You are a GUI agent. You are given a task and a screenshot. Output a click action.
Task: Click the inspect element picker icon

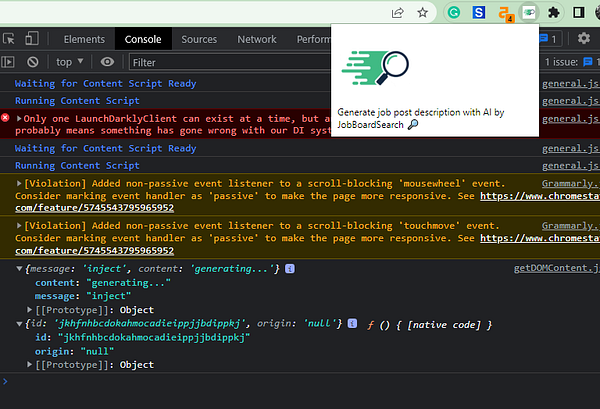click(9, 39)
